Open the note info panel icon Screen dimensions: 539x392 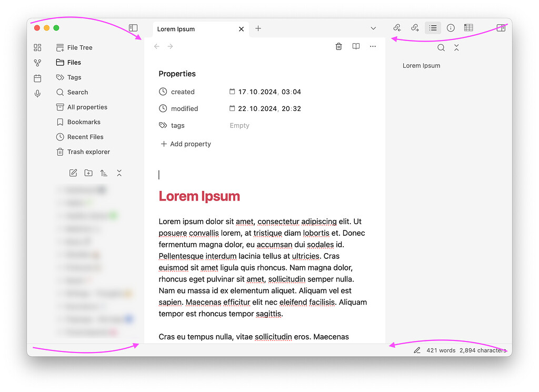click(451, 28)
